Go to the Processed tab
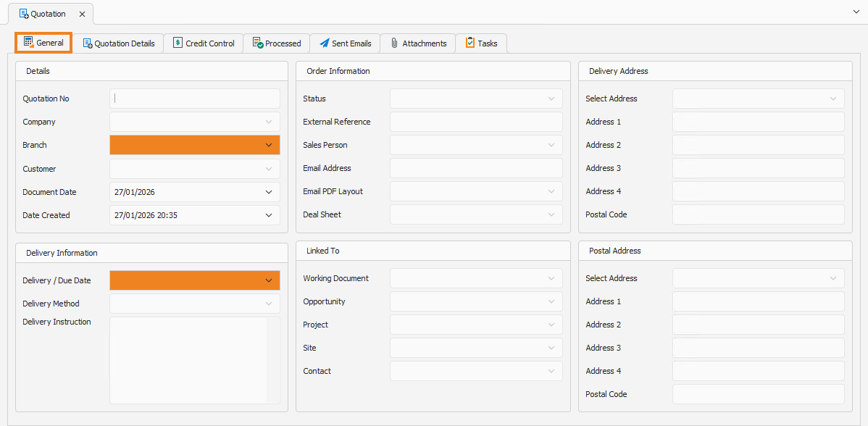The height and width of the screenshot is (426, 868). (x=276, y=43)
